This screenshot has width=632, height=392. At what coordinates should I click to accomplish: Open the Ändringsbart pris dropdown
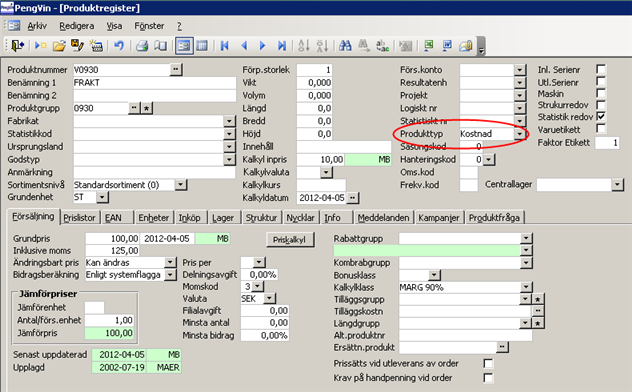170,263
